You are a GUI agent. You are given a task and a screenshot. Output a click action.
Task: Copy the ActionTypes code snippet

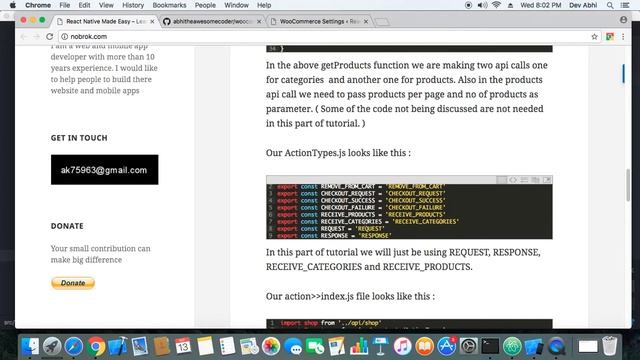click(x=536, y=180)
